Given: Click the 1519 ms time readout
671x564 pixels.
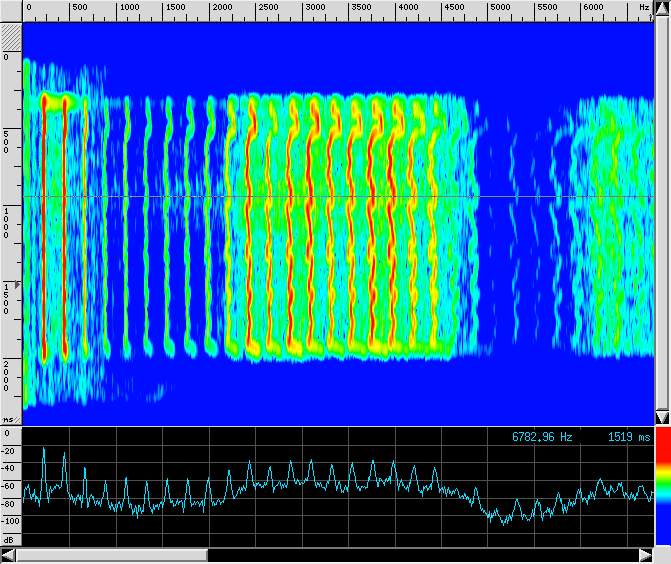Looking at the screenshot, I should click(629, 437).
